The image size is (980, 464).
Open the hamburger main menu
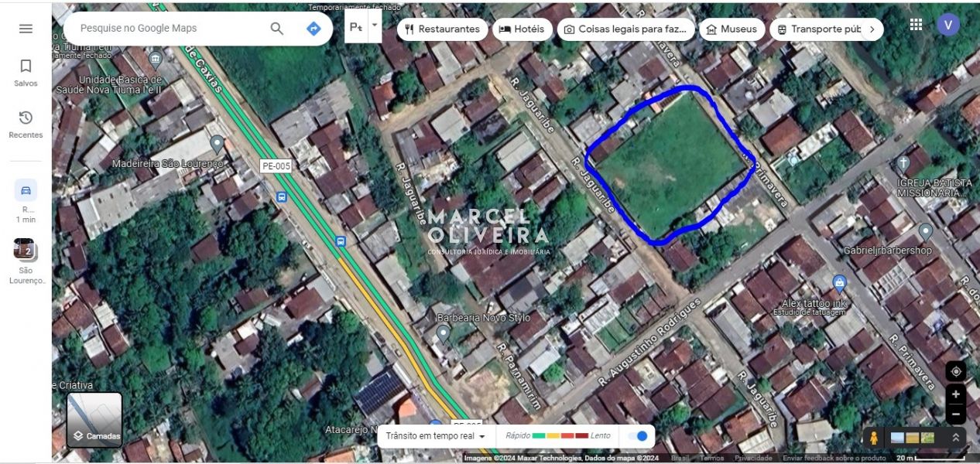coord(26,29)
